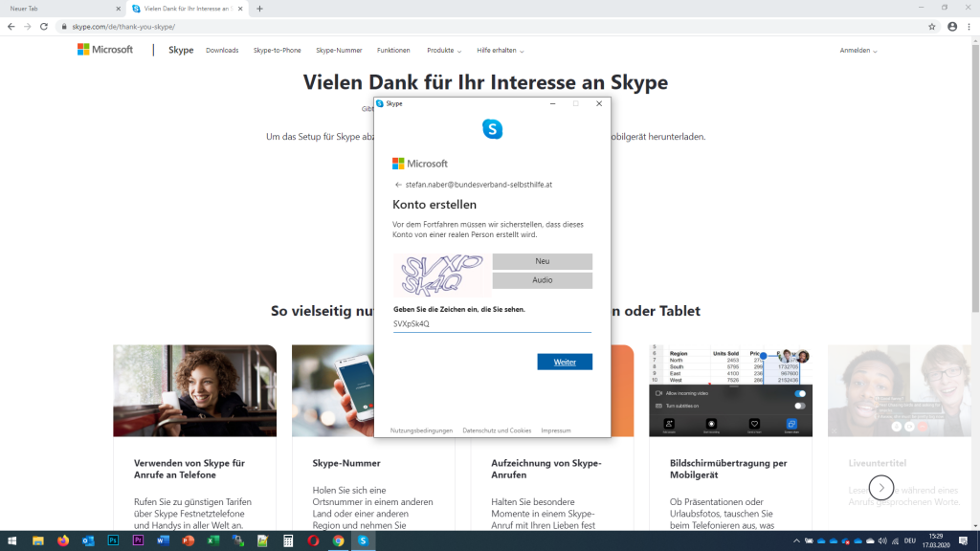
Task: Launch Premiere Pro from the taskbar
Action: click(x=138, y=541)
